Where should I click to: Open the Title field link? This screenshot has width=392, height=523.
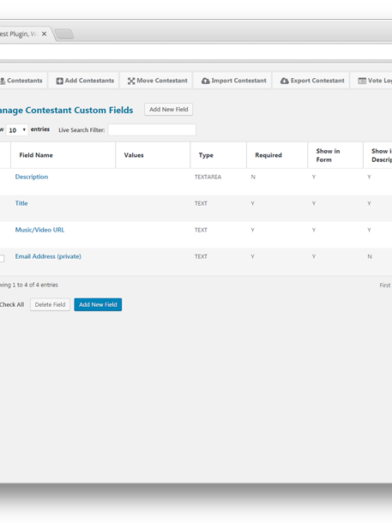click(21, 203)
